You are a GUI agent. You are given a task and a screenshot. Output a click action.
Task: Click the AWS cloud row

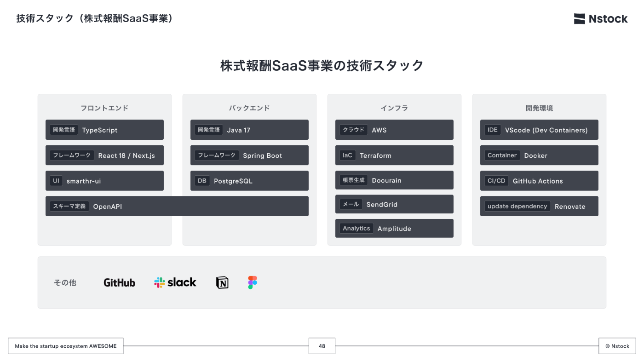[x=394, y=130]
